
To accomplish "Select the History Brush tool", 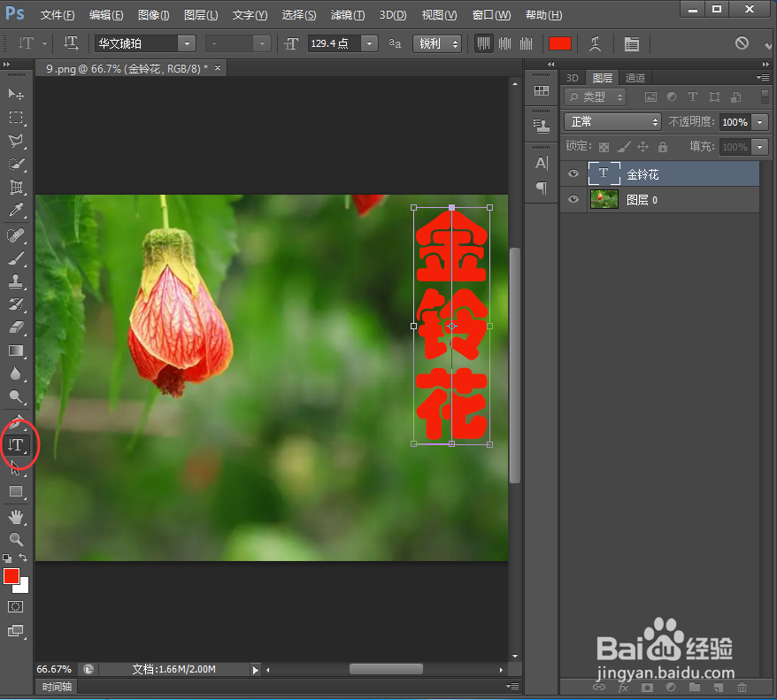I will 16,304.
